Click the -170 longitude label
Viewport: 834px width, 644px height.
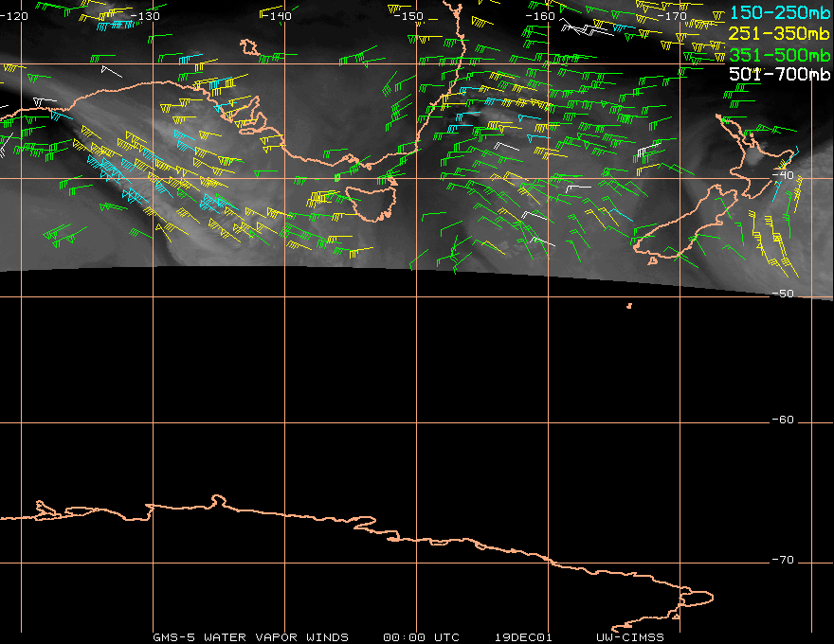tap(672, 16)
